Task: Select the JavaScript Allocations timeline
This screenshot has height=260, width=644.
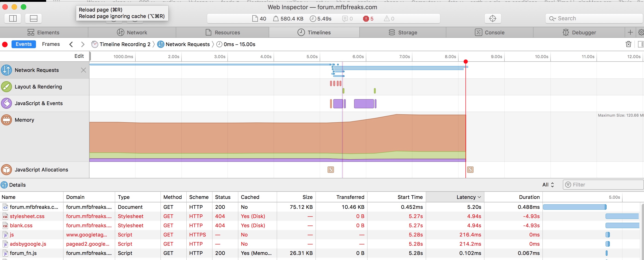Action: [45, 170]
